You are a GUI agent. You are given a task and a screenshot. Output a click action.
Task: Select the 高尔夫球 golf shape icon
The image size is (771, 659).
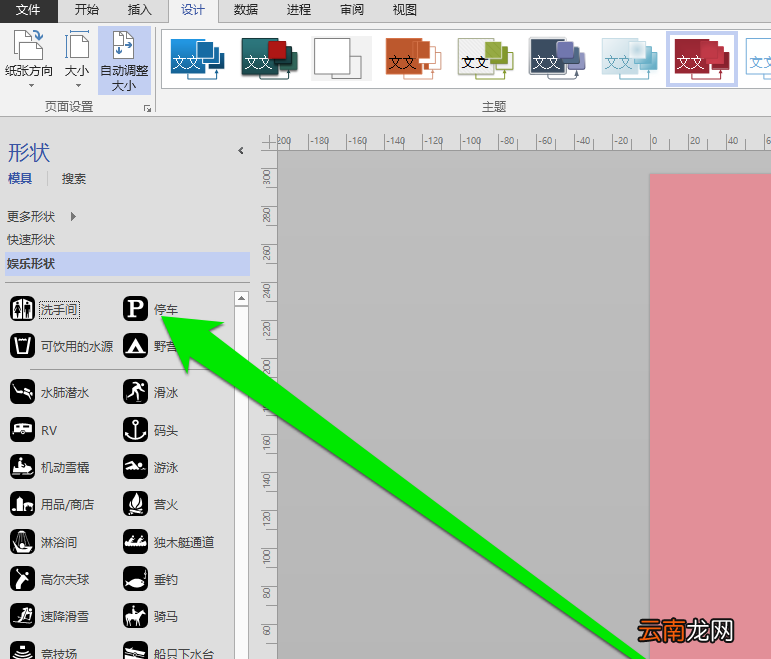(22, 578)
